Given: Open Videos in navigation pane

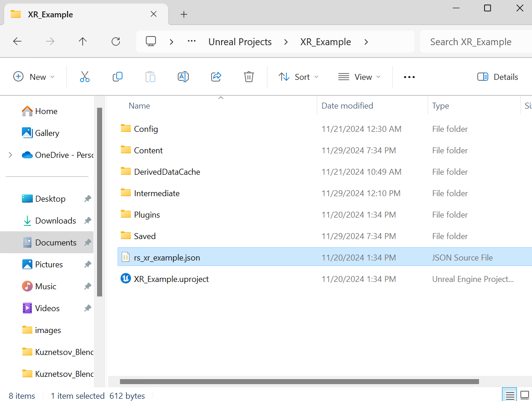Looking at the screenshot, I should point(41,308).
